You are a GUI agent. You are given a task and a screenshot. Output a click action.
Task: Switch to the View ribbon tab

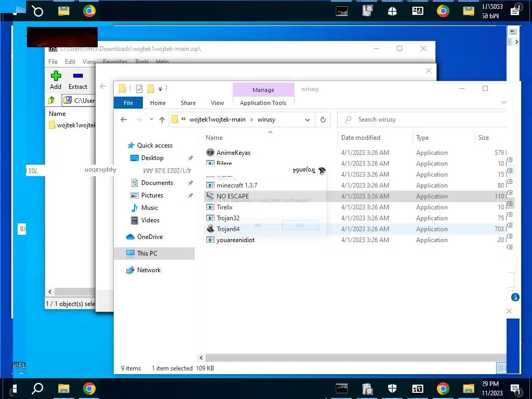pyautogui.click(x=217, y=103)
